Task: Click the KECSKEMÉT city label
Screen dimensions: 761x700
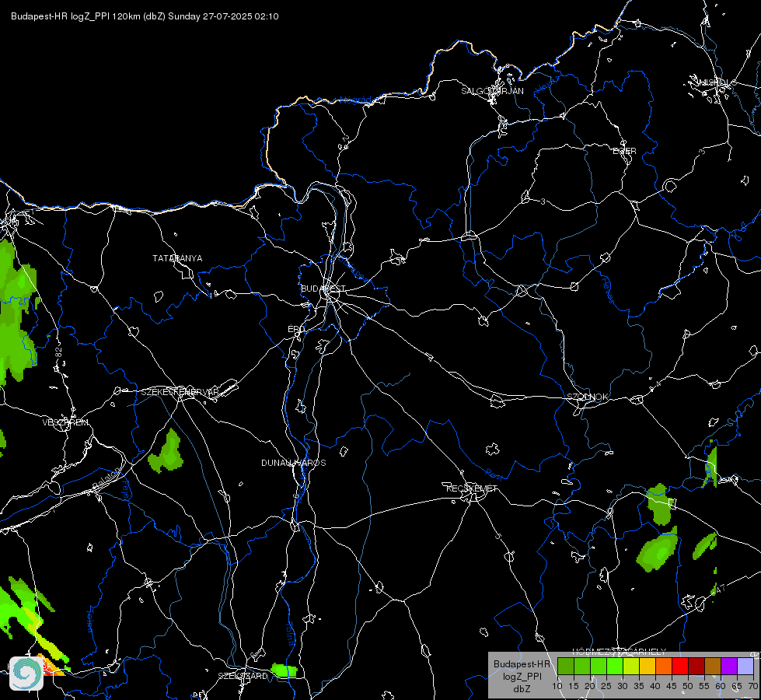Action: pos(472,488)
